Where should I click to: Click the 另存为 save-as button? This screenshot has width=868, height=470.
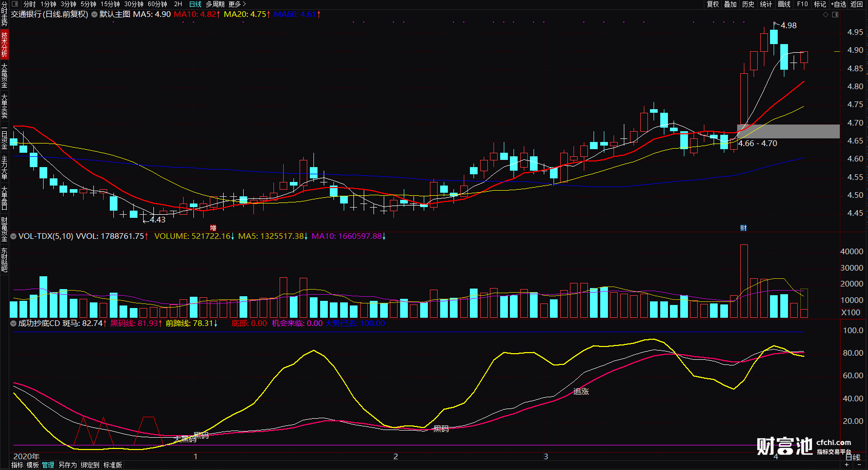68,465
